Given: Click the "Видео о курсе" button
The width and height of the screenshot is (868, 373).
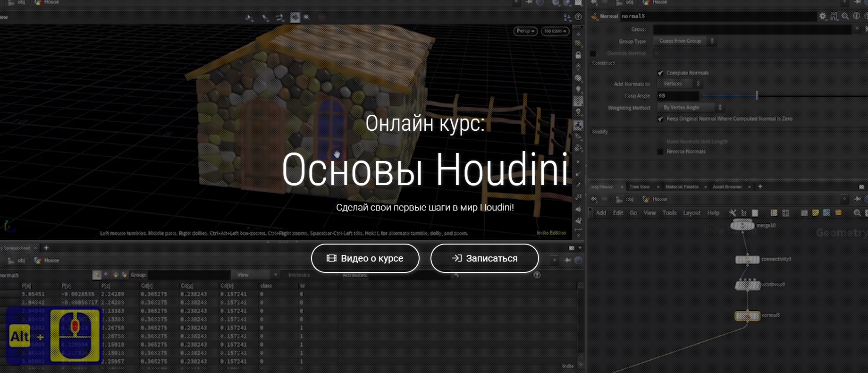Looking at the screenshot, I should [x=365, y=258].
